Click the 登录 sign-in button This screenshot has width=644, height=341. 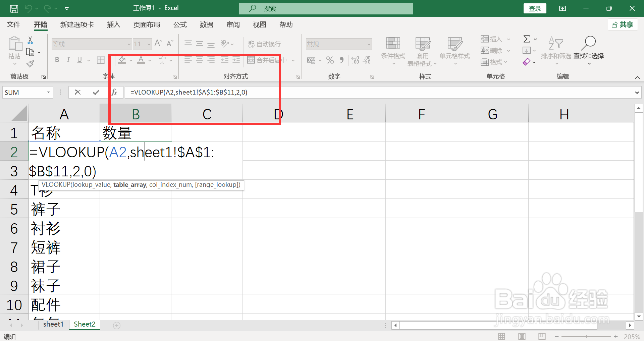(x=535, y=9)
